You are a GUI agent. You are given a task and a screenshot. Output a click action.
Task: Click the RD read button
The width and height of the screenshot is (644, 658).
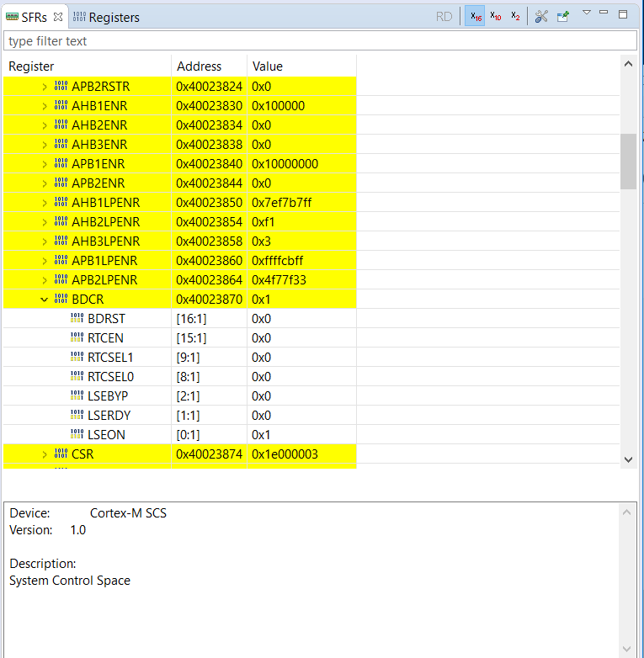coord(444,16)
